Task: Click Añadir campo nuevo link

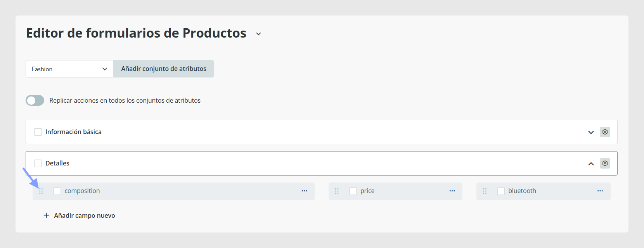Action: (79, 215)
